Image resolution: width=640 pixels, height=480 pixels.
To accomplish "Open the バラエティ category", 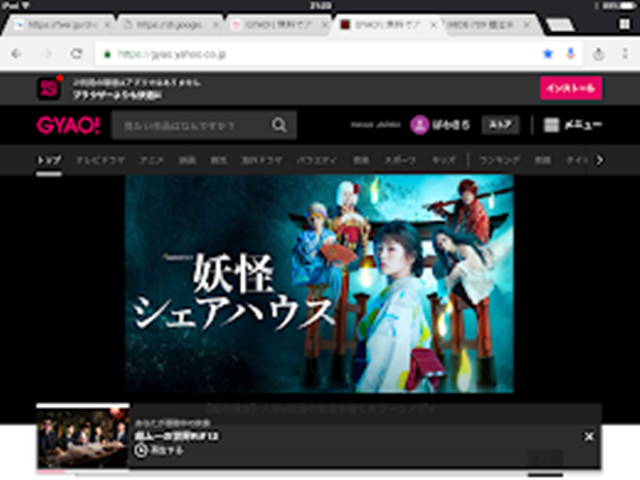I will pyautogui.click(x=317, y=160).
